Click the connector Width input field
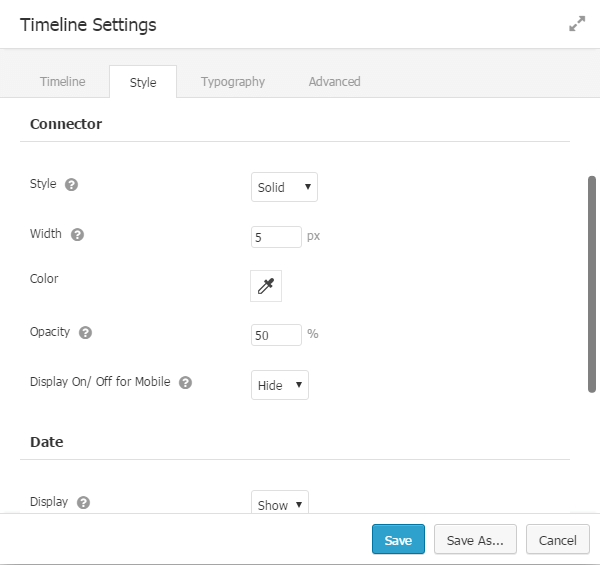Image resolution: width=600 pixels, height=565 pixels. 276,237
